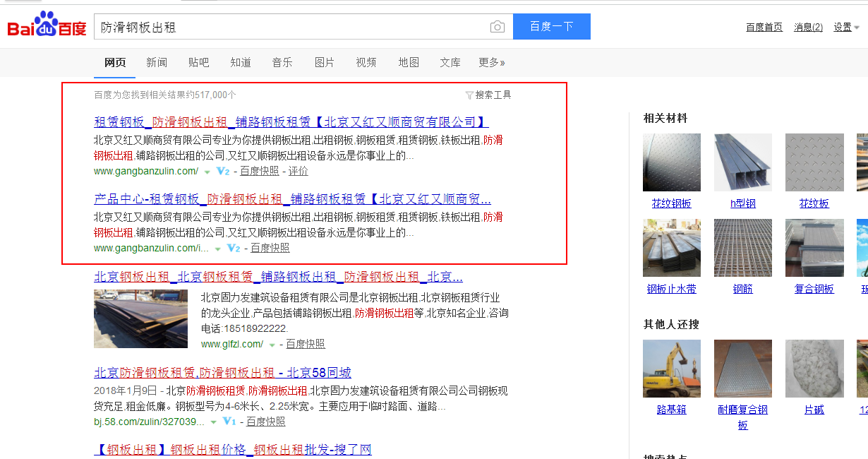This screenshot has width=868, height=459.
Task: Open the 北京58同城 result link
Action: click(x=222, y=372)
